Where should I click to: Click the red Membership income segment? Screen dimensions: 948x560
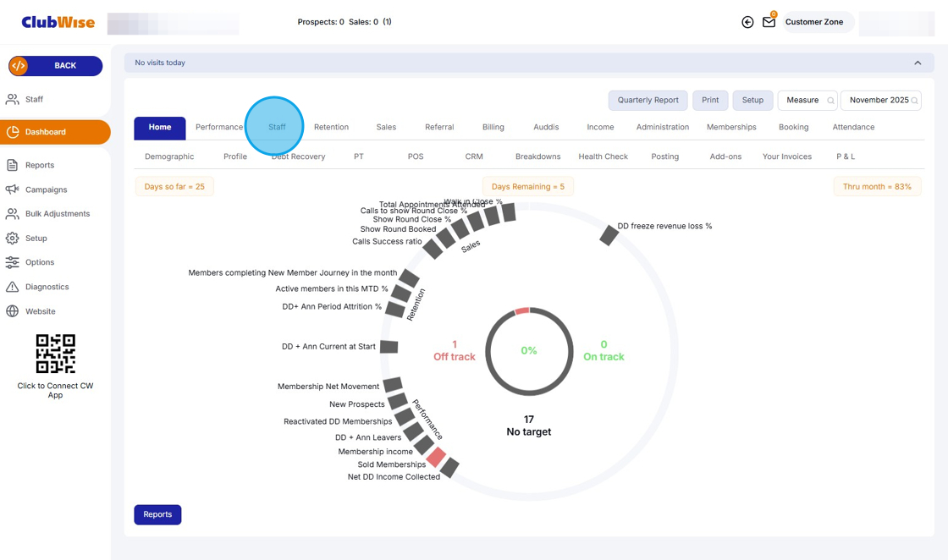[436, 457]
